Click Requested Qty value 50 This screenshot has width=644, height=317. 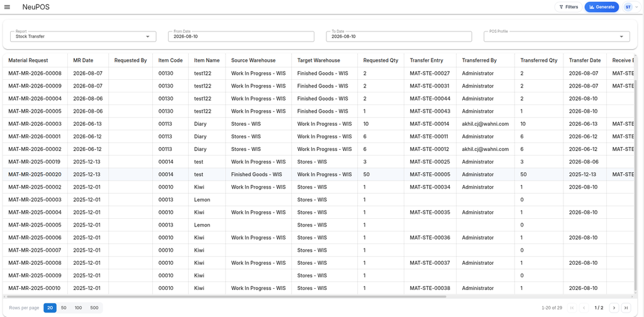(x=367, y=174)
